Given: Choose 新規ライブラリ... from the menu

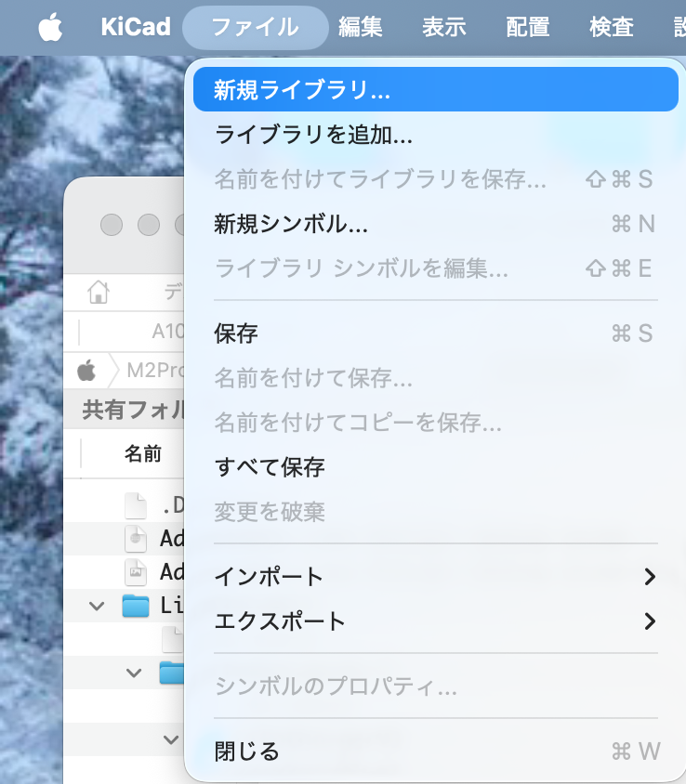Looking at the screenshot, I should (x=436, y=89).
